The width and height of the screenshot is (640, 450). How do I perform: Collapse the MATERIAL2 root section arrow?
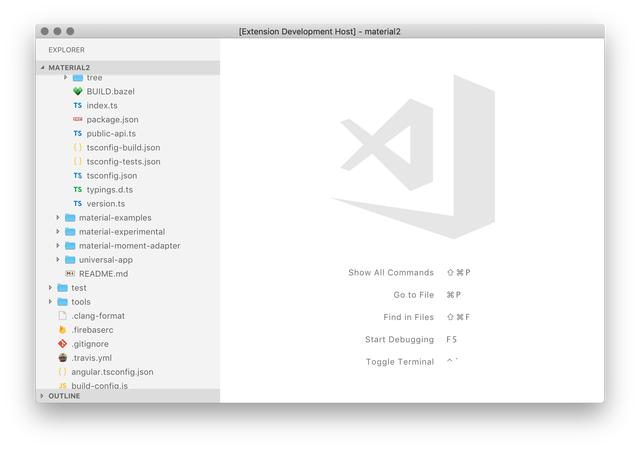(x=42, y=67)
